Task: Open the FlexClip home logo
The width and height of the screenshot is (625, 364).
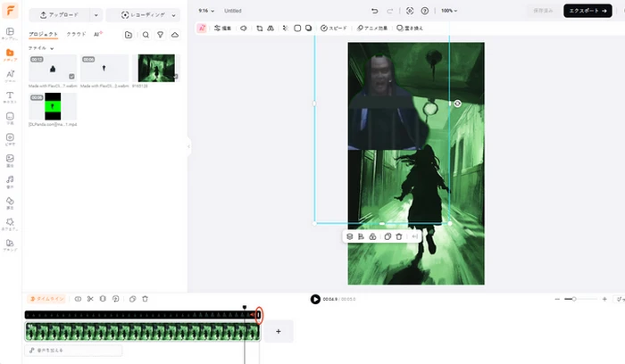Action: click(10, 10)
